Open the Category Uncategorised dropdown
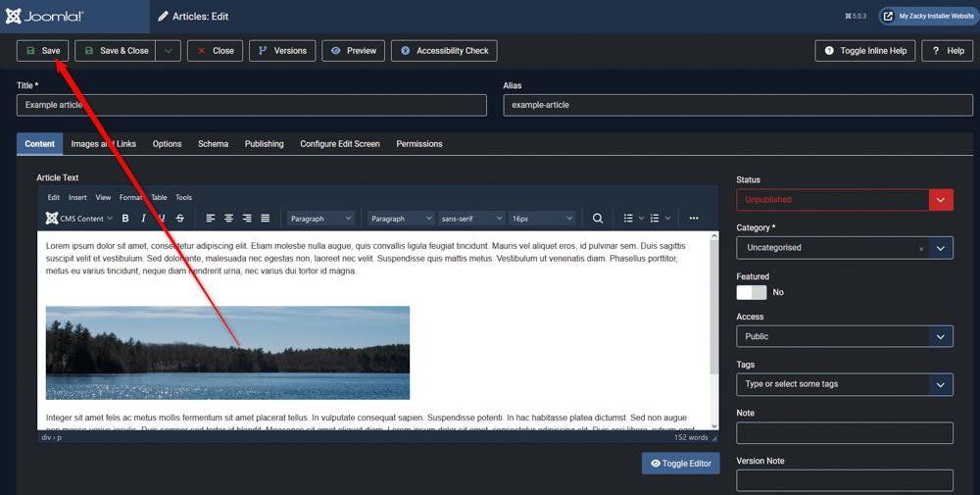Screen dimensions: 980x495 [x=845, y=248]
